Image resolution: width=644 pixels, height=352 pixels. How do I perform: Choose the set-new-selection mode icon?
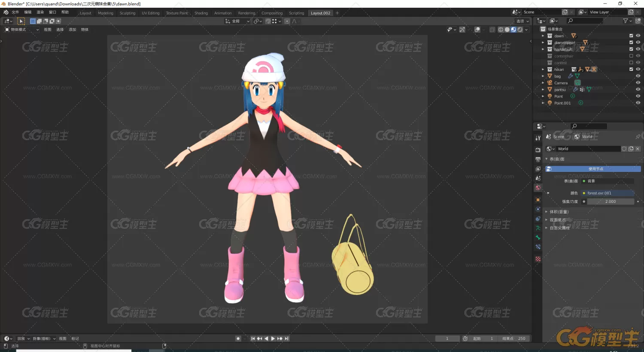[x=33, y=21]
